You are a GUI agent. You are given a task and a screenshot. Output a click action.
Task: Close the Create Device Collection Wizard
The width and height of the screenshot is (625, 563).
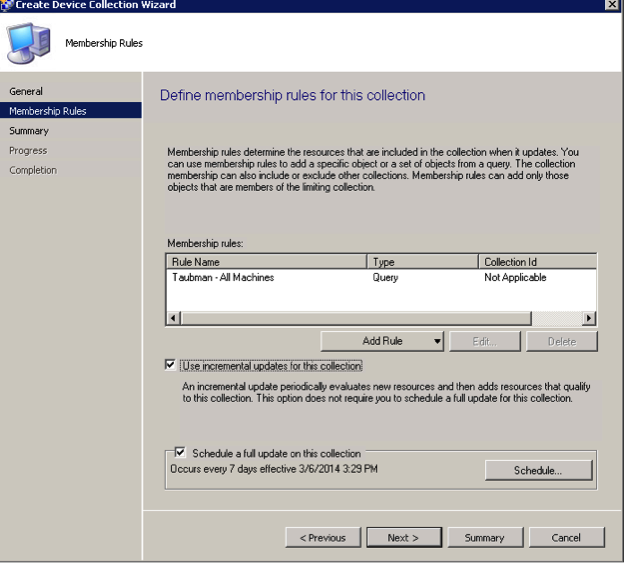(611, 5)
